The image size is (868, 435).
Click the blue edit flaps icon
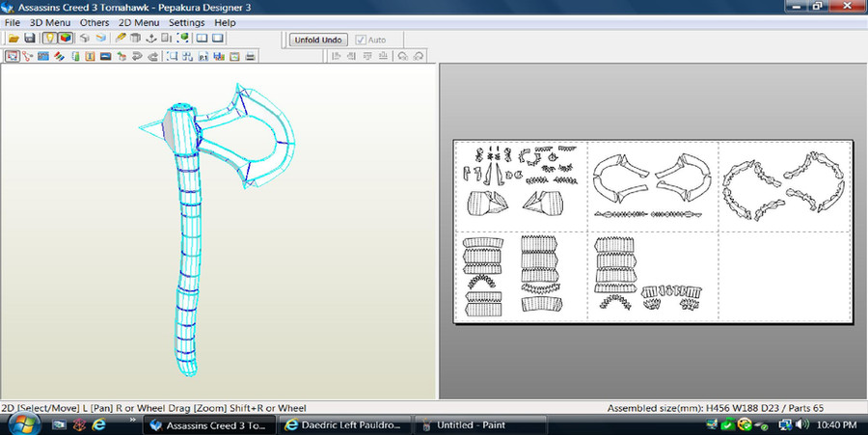click(43, 56)
